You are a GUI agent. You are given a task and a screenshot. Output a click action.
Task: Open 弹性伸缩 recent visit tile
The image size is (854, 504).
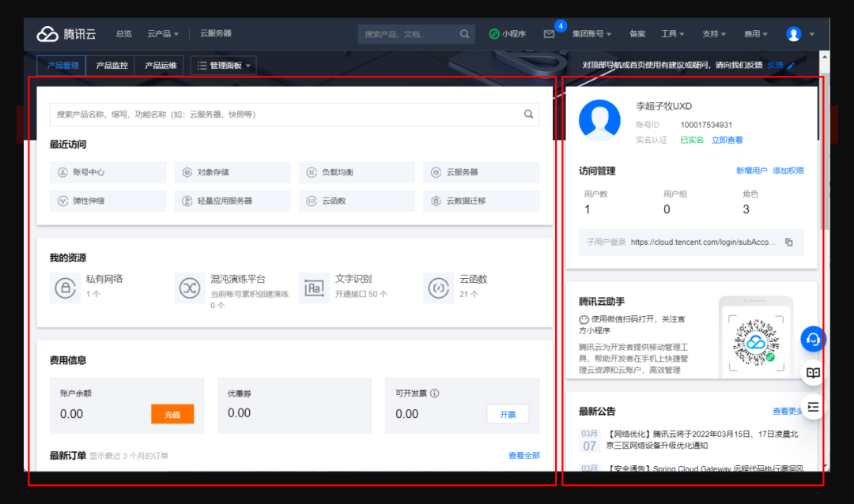108,201
